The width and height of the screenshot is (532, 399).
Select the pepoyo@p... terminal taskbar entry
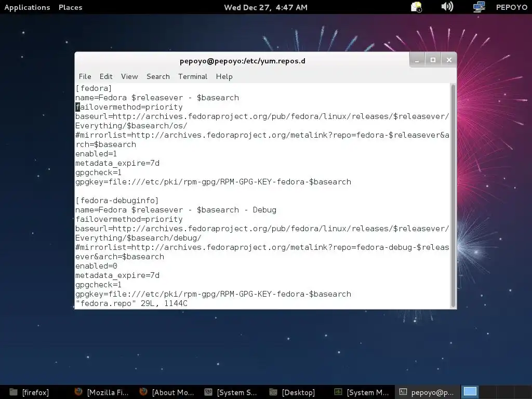point(427,392)
